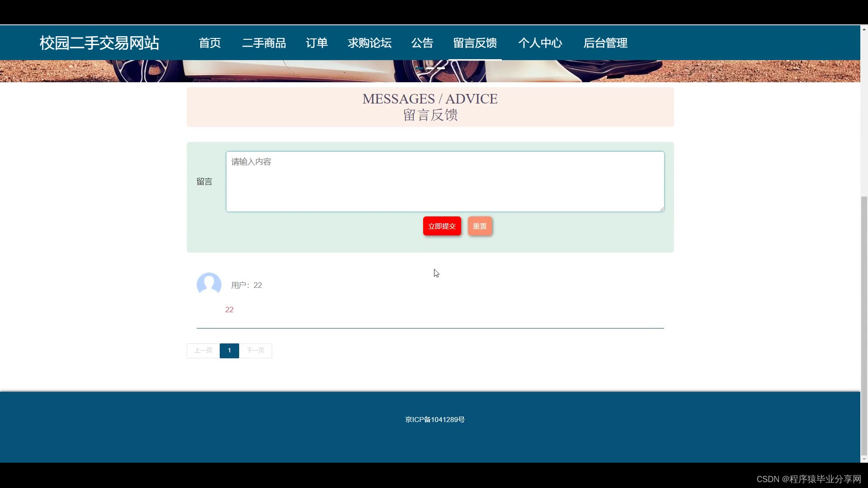Open 个人中心 from navigation
Screen dimensions: 868x488
(x=540, y=43)
